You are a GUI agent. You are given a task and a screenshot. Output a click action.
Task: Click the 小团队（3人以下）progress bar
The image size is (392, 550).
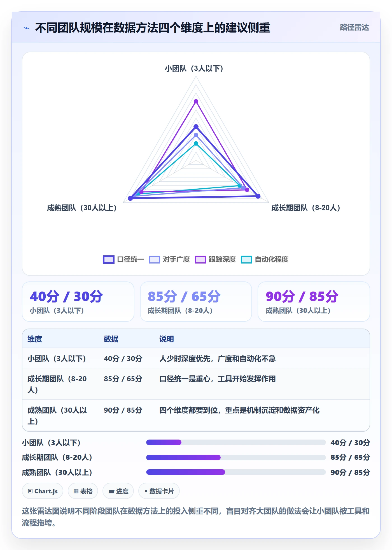[x=236, y=442]
